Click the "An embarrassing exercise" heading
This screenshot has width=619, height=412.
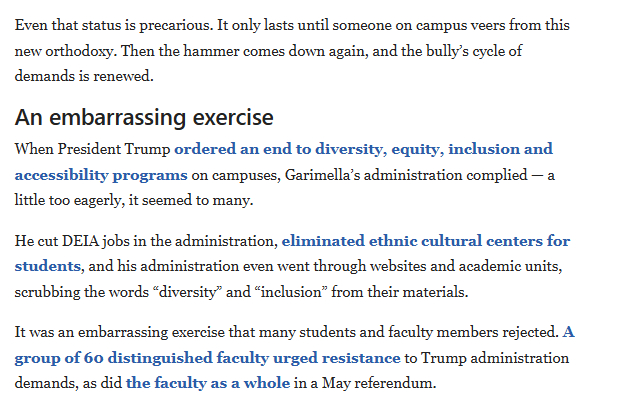(144, 117)
